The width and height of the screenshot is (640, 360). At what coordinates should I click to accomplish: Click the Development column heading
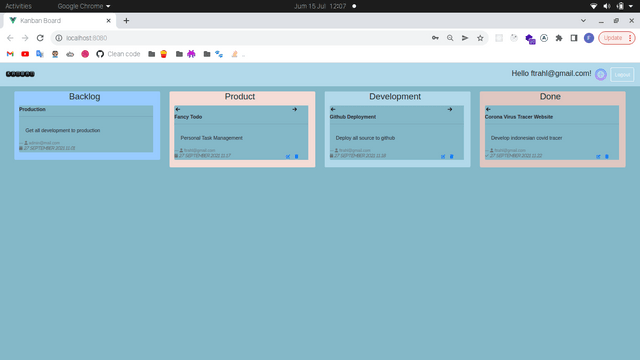[x=395, y=97]
